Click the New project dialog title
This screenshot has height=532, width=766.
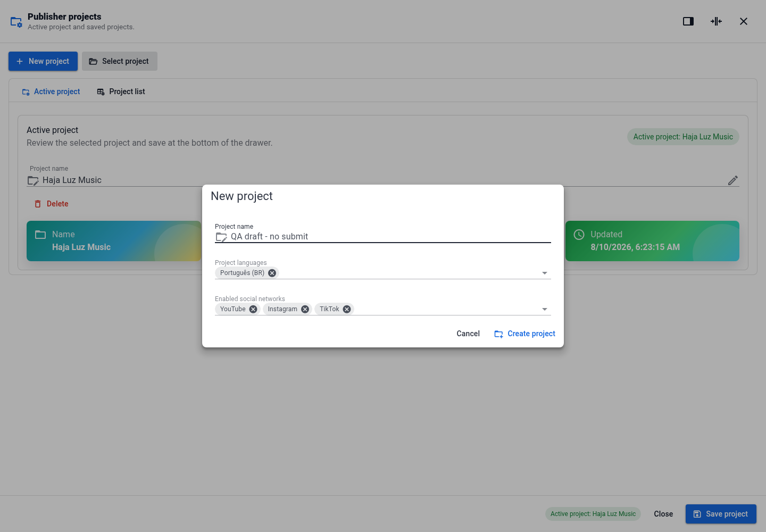click(242, 196)
